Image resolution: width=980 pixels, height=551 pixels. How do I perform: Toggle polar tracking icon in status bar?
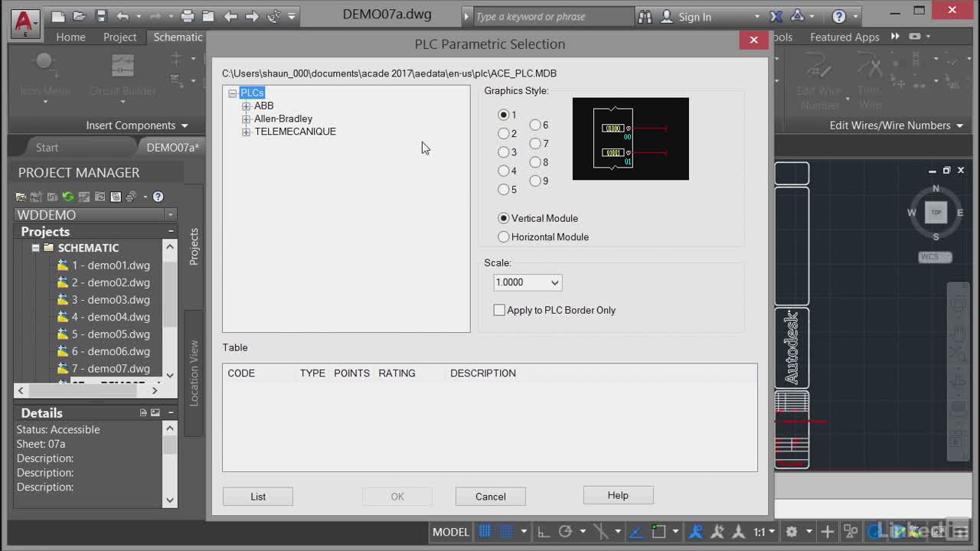click(565, 531)
